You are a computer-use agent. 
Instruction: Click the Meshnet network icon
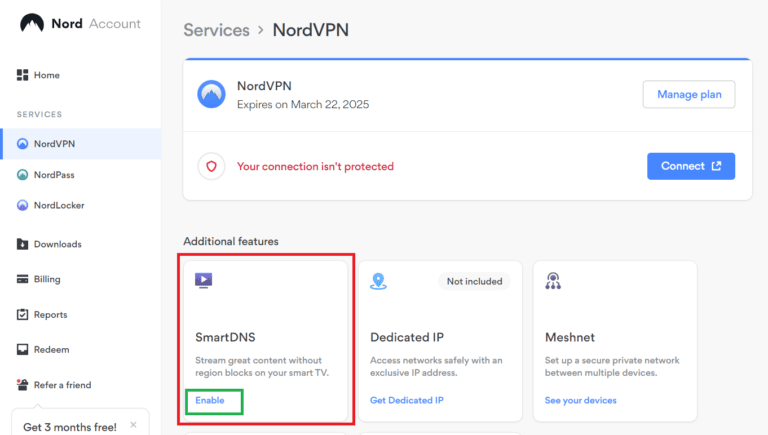point(553,281)
